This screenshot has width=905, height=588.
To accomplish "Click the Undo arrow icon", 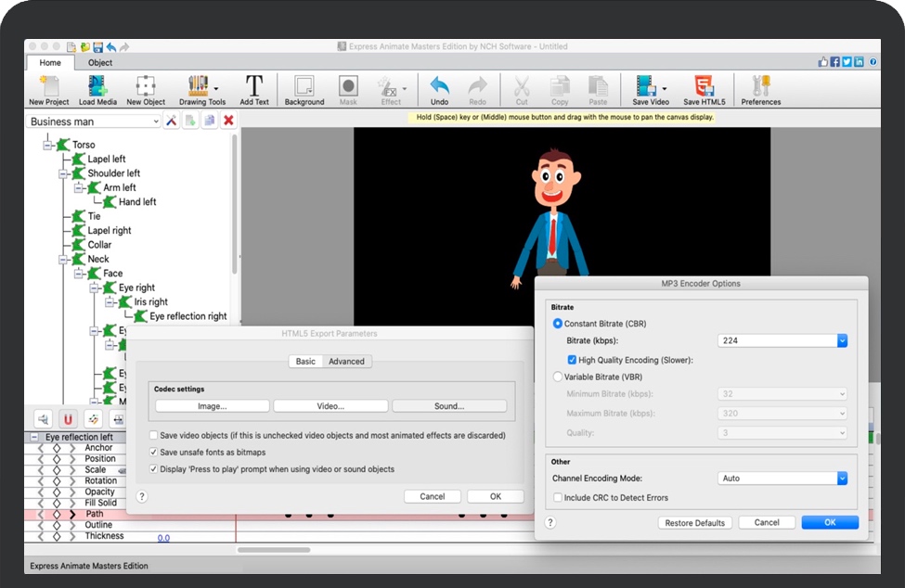I will [439, 87].
